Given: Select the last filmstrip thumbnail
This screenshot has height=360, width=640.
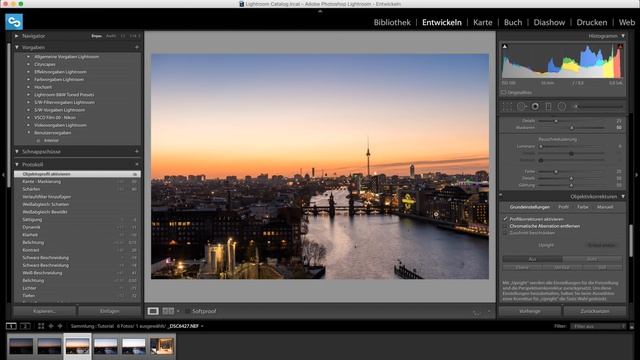Looking at the screenshot, I should pyautogui.click(x=162, y=346).
